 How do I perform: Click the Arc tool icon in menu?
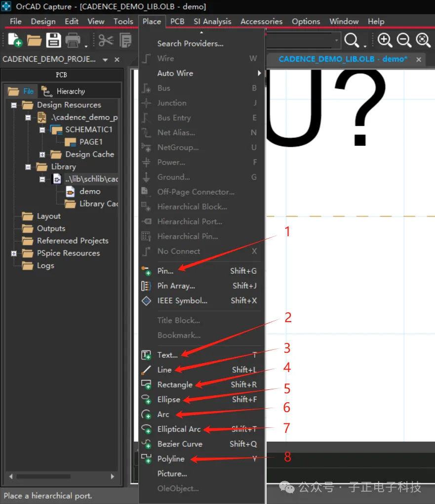(146, 415)
